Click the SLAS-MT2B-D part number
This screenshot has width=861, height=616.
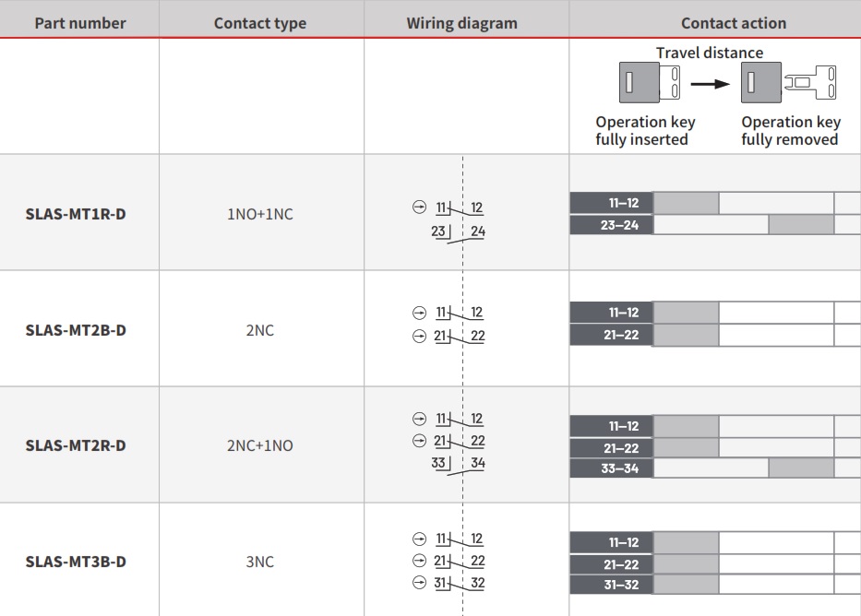(76, 330)
